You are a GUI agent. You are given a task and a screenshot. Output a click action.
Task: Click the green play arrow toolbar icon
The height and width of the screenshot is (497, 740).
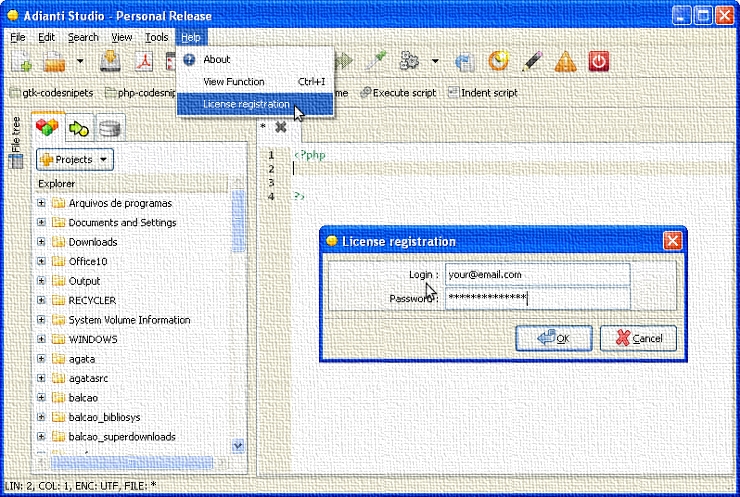[344, 61]
